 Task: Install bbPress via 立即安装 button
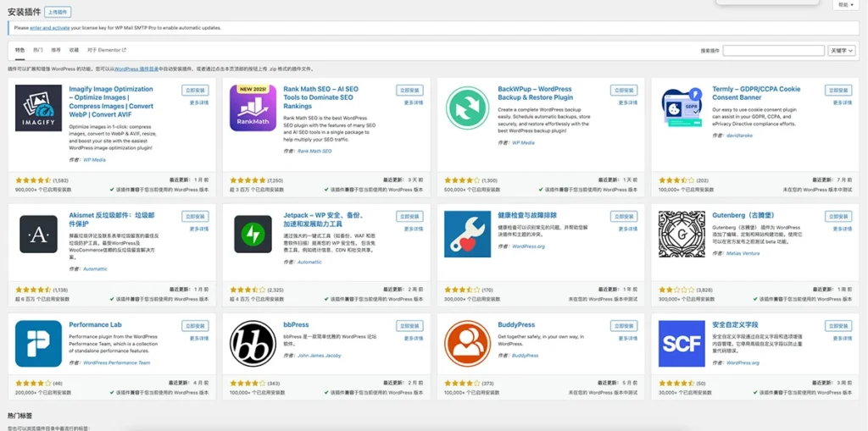click(409, 326)
